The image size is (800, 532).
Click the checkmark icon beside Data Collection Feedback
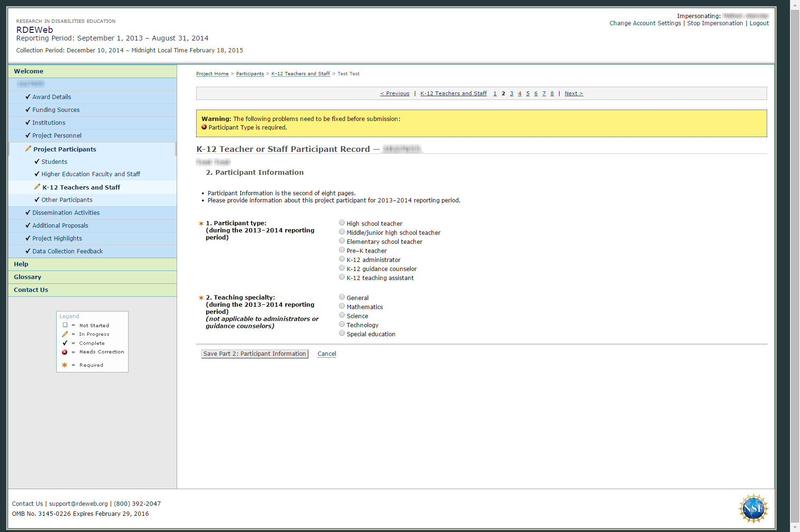tap(28, 251)
